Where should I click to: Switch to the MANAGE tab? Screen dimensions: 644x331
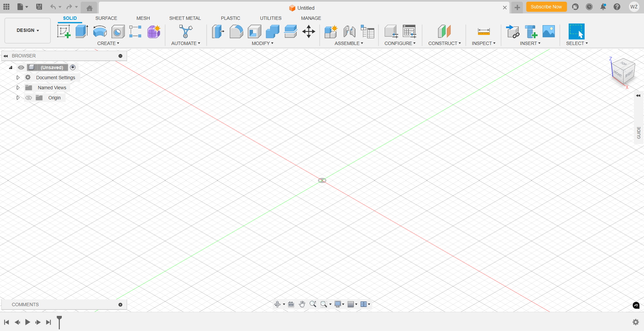point(311,18)
